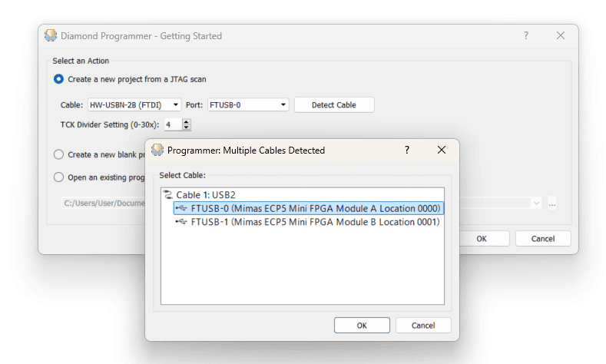Click the Multiple Cables Detected dialog icon
Viewport: 606px width, 364px height.
[x=157, y=150]
